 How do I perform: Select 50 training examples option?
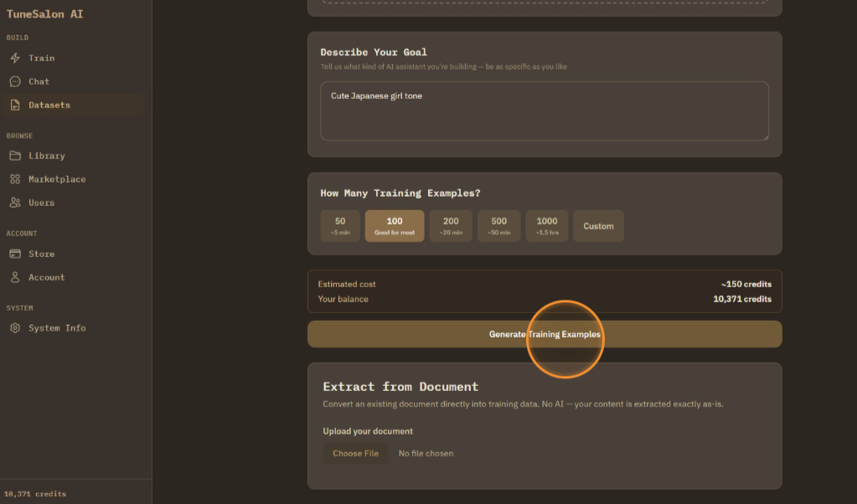340,226
